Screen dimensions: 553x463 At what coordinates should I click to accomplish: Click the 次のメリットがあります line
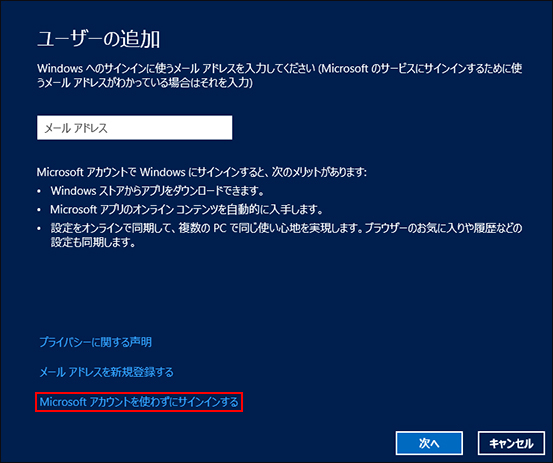coord(202,172)
